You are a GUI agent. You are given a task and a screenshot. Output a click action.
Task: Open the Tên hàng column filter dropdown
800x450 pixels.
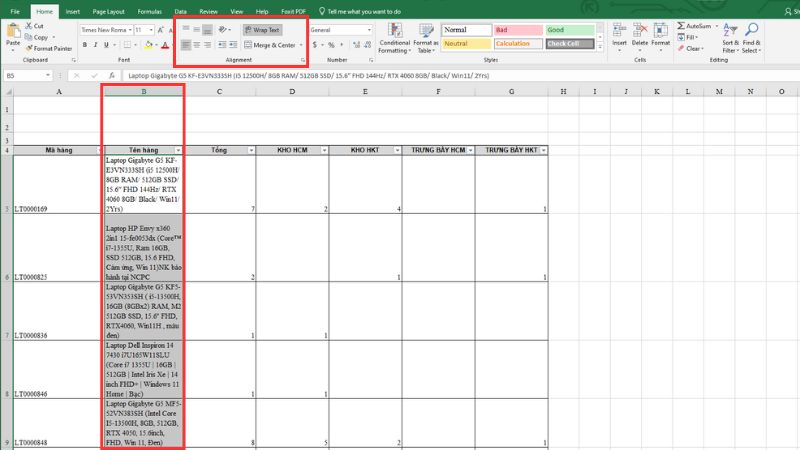[178, 150]
